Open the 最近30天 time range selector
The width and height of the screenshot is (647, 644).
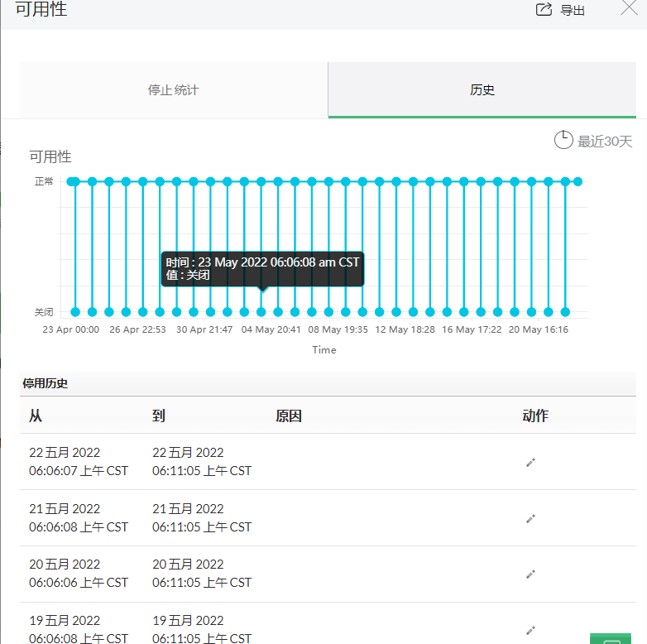(x=604, y=142)
